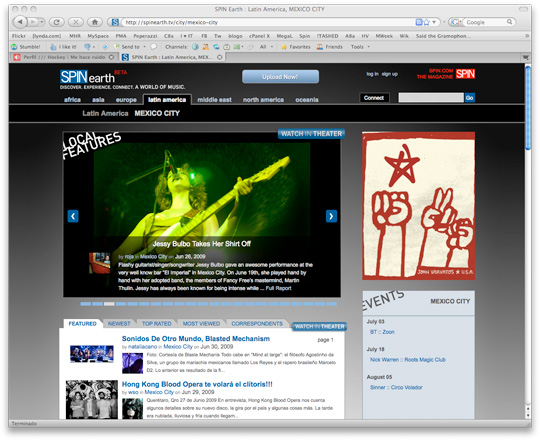This screenshot has height=440, width=540.
Task: Expand the StumbleUpon Tools menu
Action: tap(360, 47)
